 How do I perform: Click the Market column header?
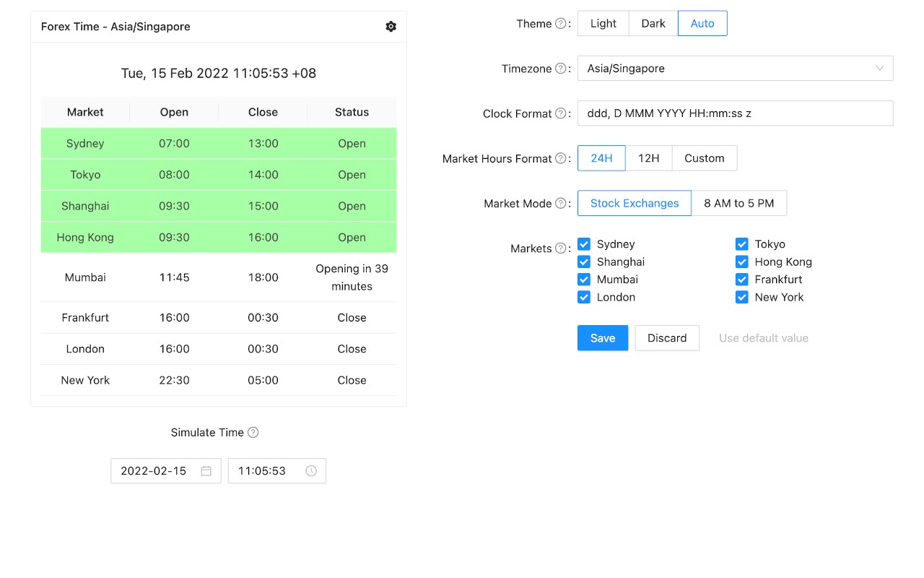[x=85, y=112]
